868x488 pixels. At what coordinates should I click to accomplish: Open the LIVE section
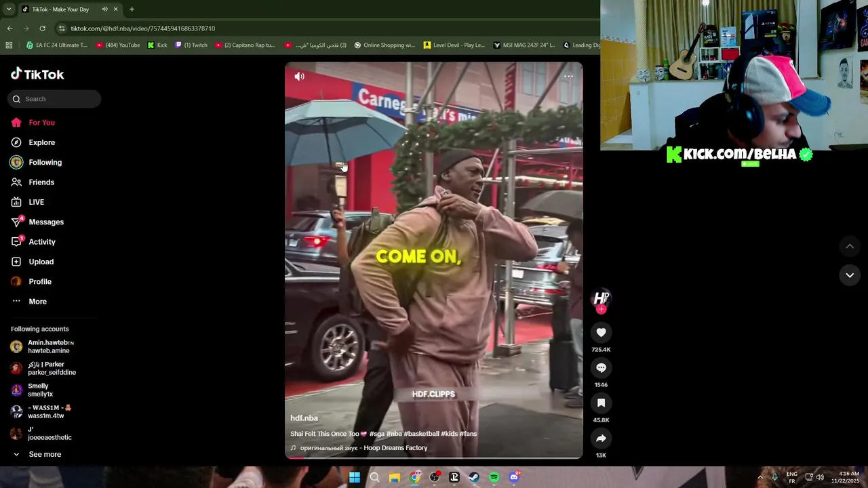pyautogui.click(x=27, y=202)
